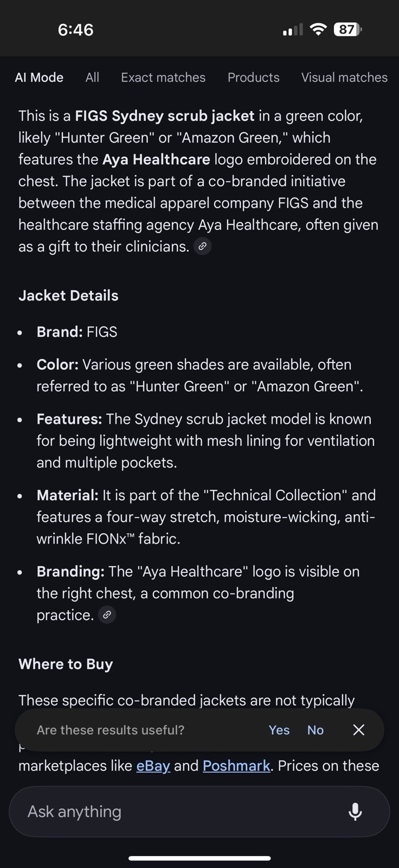Tap the cellular signal indicator

coord(292,30)
